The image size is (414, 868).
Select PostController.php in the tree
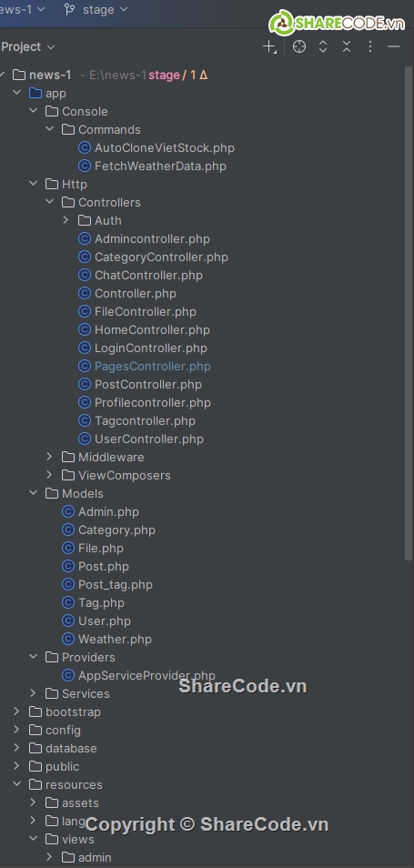(x=147, y=384)
